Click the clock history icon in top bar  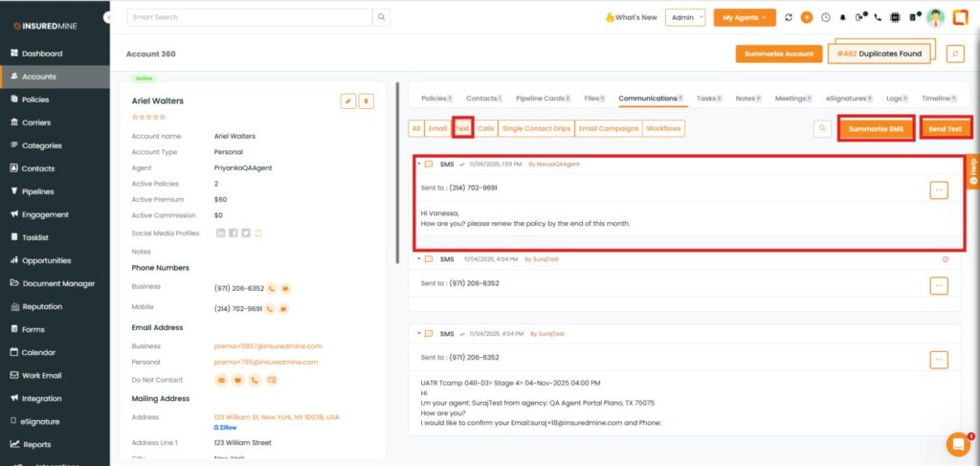point(825,17)
